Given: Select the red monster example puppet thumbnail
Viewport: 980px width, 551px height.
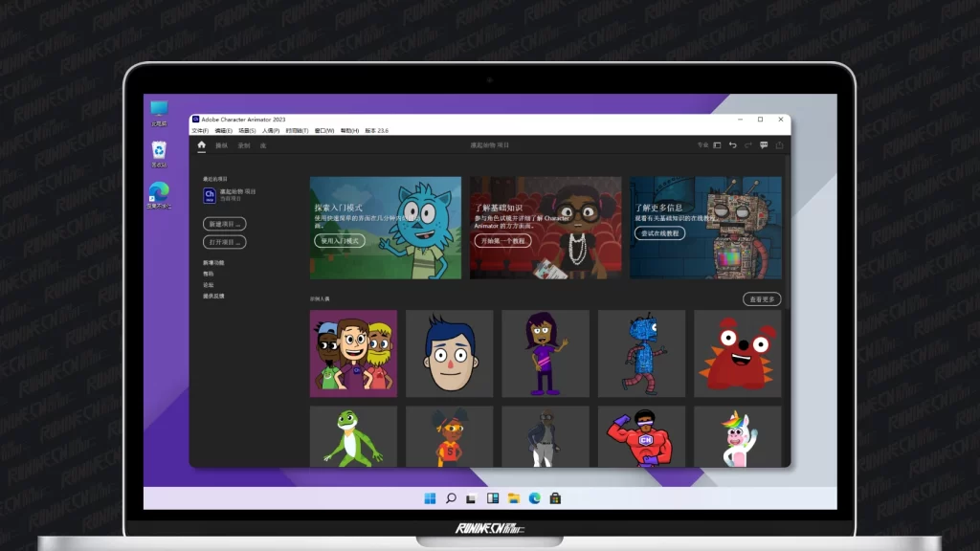Looking at the screenshot, I should 737,353.
